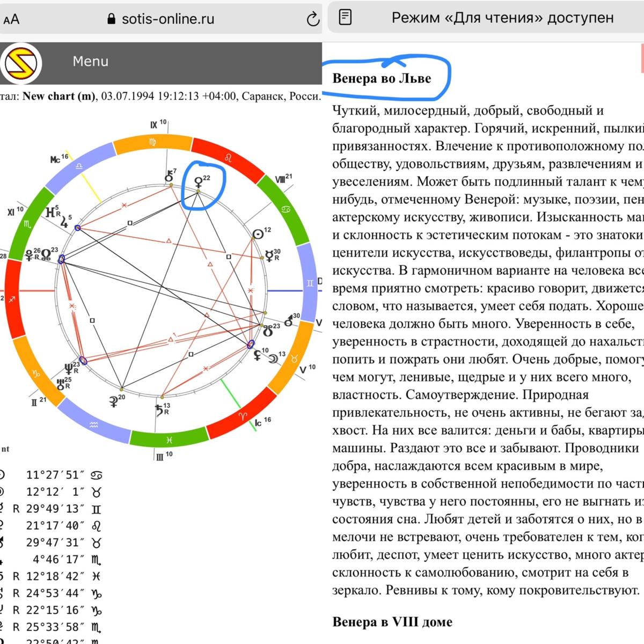Viewport: 644px width, 644px height.
Task: Click the Venus glyph at 22 degrees
Action: (x=198, y=182)
